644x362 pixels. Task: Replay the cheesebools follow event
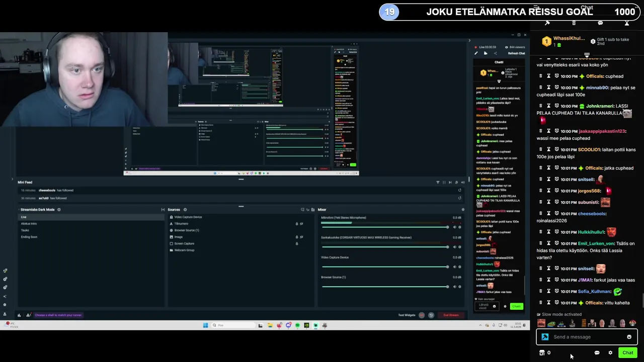tap(460, 190)
